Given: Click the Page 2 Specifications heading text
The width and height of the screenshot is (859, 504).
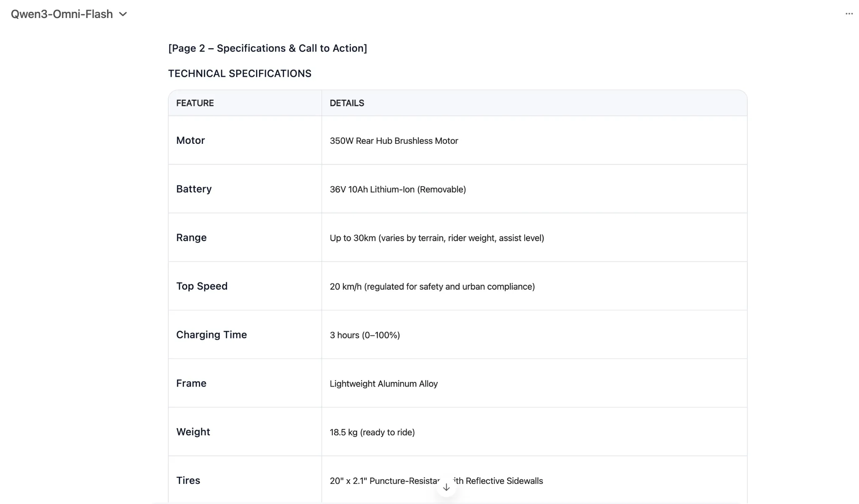Looking at the screenshot, I should 267,49.
